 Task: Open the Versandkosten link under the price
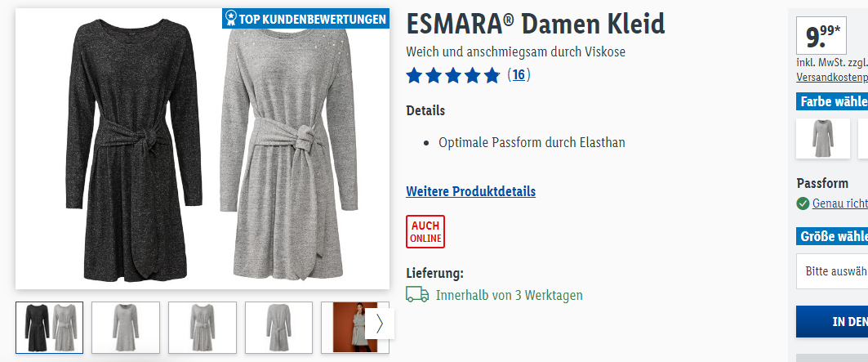click(832, 78)
